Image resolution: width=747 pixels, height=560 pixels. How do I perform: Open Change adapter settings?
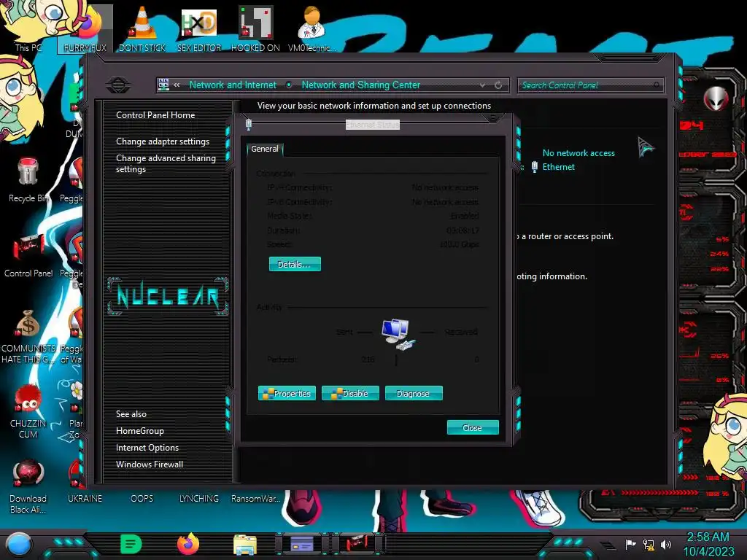[x=163, y=141]
